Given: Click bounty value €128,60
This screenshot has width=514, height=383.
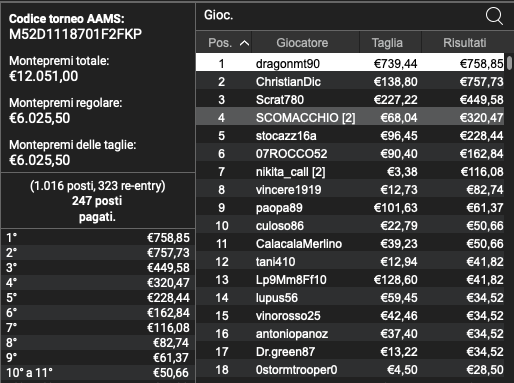Looking at the screenshot, I should click(395, 280).
